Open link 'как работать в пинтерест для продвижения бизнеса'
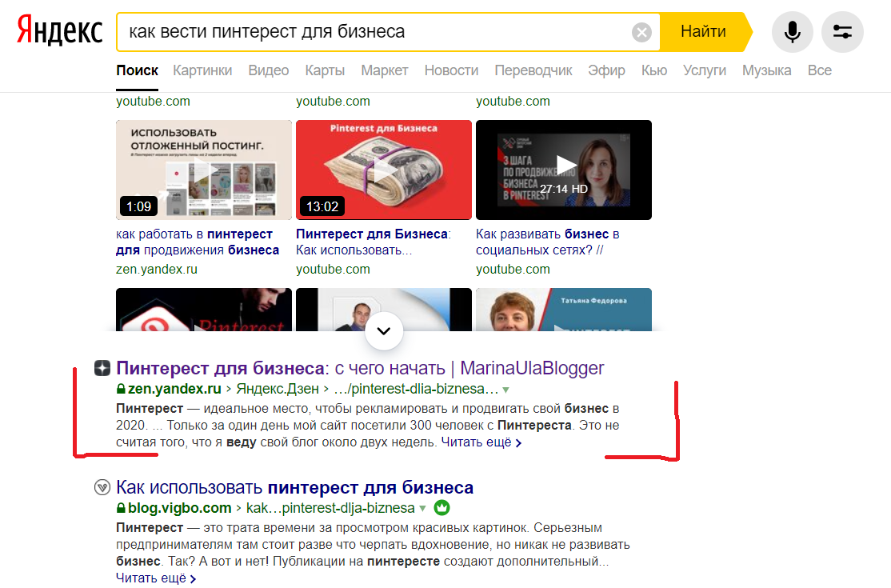Viewport: 891px width, 588px height. coord(198,242)
